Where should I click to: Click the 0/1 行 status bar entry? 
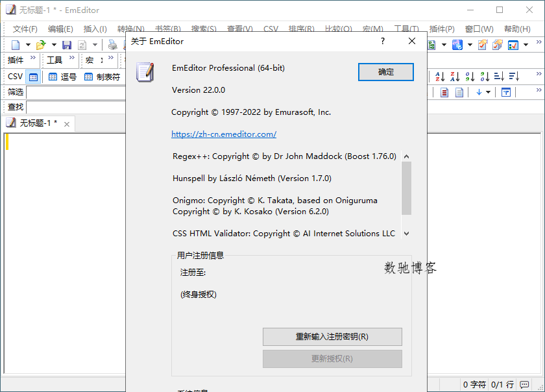(x=502, y=384)
